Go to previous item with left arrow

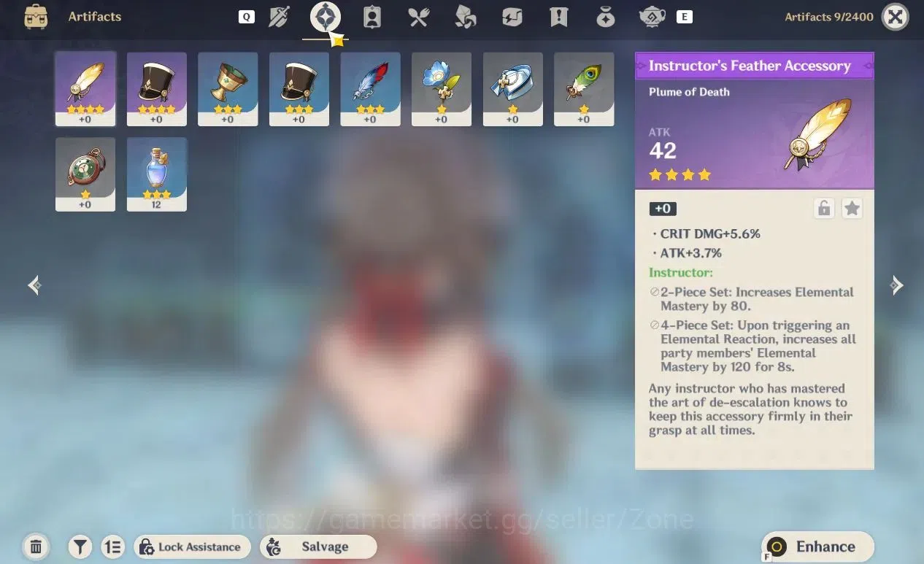click(34, 285)
